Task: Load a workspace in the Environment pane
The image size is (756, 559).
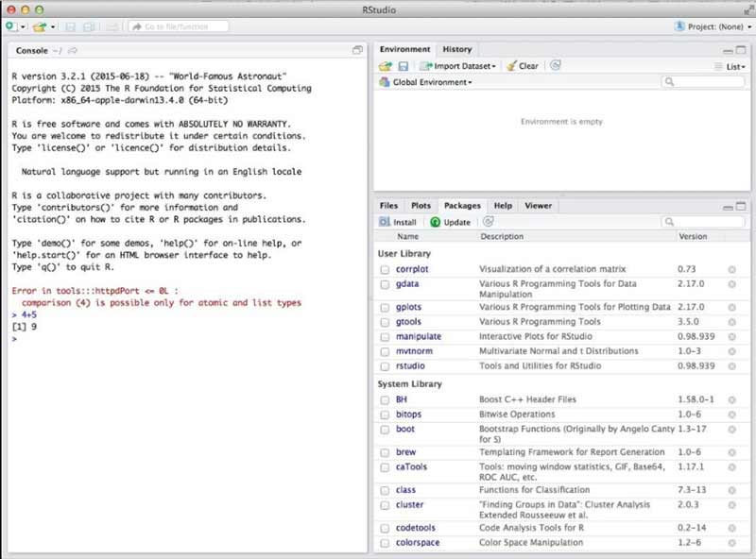Action: click(x=386, y=66)
